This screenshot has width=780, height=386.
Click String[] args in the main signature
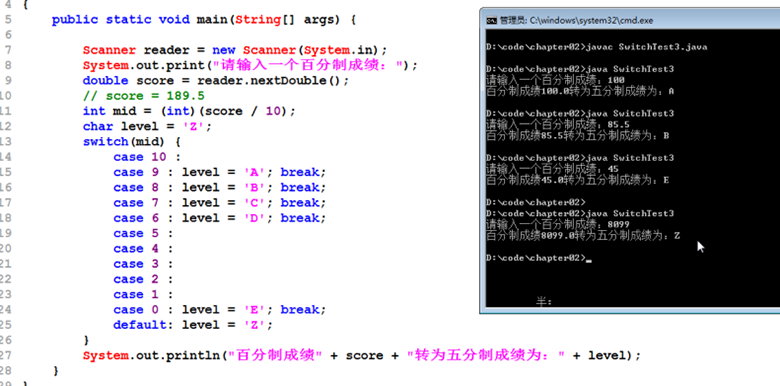pyautogui.click(x=288, y=20)
